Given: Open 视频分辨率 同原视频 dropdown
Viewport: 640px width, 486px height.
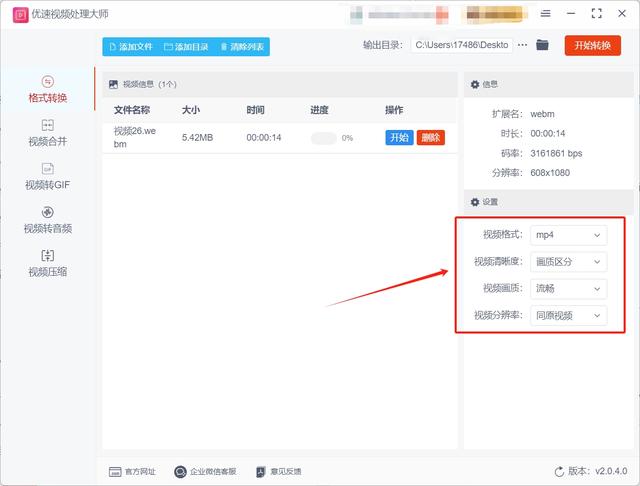Looking at the screenshot, I should click(569, 316).
